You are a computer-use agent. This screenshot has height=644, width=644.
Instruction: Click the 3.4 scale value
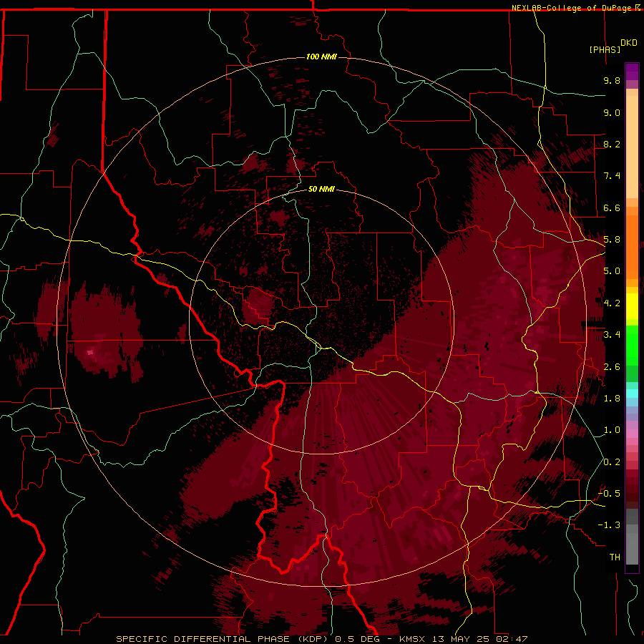[x=612, y=335]
